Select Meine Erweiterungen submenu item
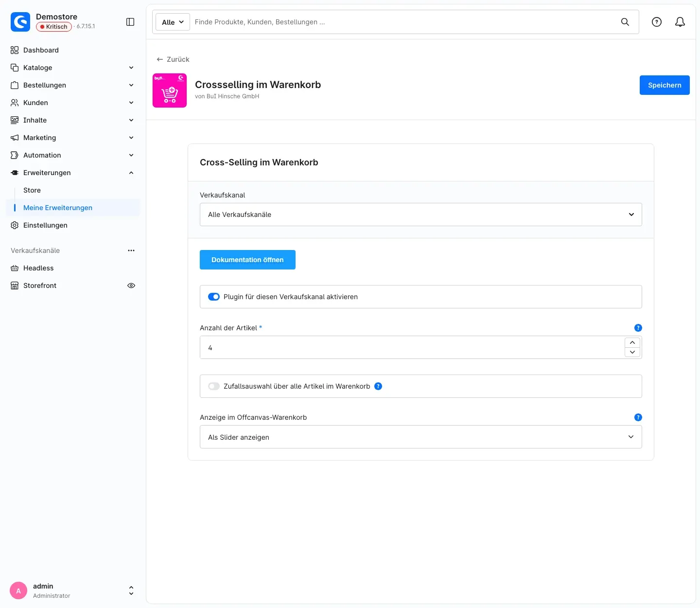The image size is (700, 608). [73, 208]
